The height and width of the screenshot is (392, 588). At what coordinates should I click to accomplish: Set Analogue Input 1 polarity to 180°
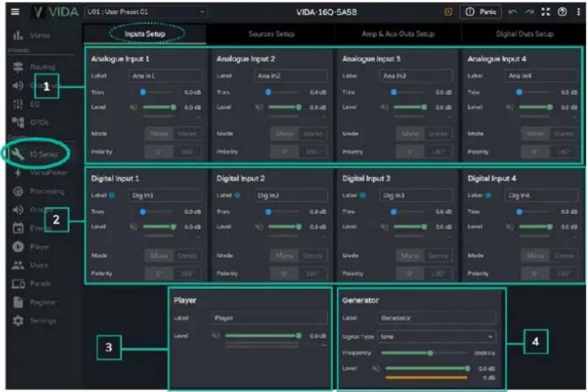[x=187, y=152]
